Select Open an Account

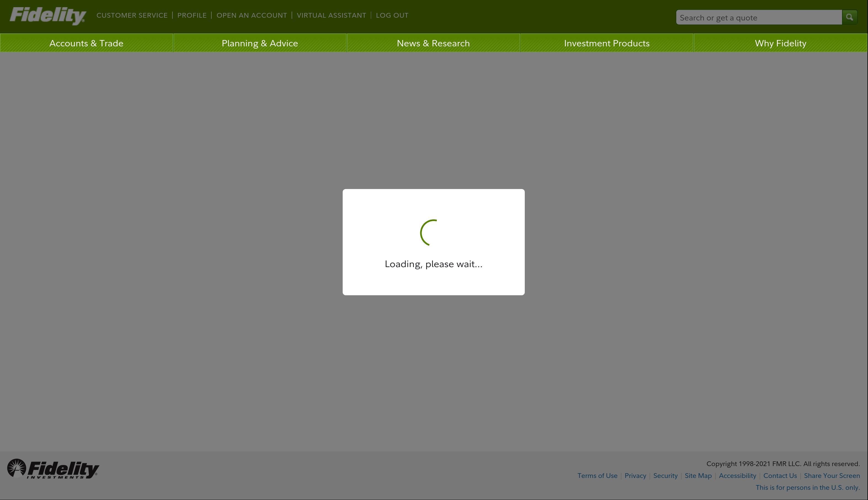tap(252, 15)
